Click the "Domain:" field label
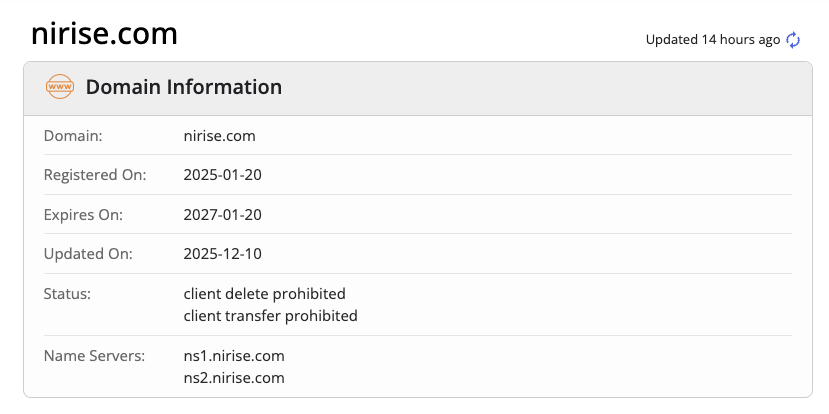829x414 pixels. [x=73, y=135]
